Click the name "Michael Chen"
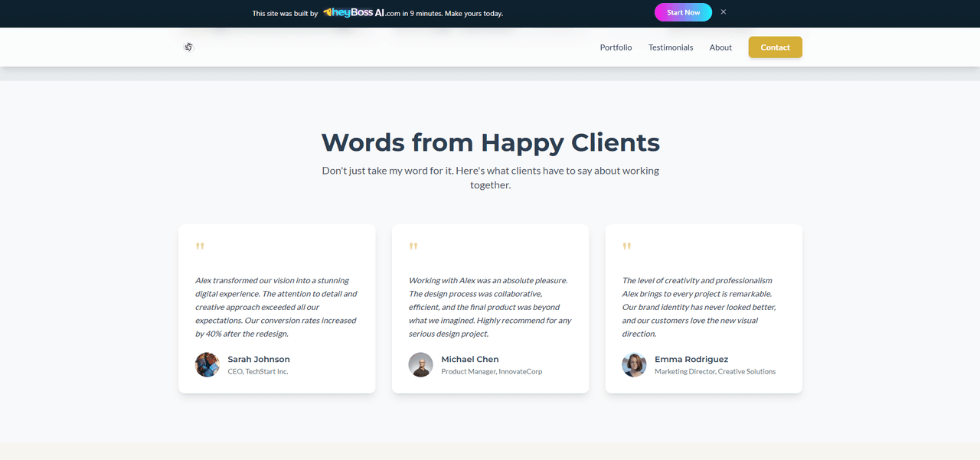 [470, 359]
